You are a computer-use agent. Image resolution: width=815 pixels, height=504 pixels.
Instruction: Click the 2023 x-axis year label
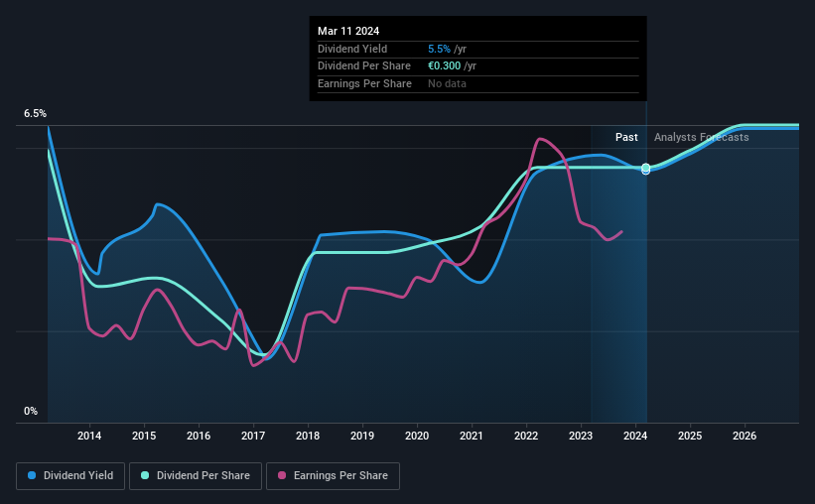(581, 436)
